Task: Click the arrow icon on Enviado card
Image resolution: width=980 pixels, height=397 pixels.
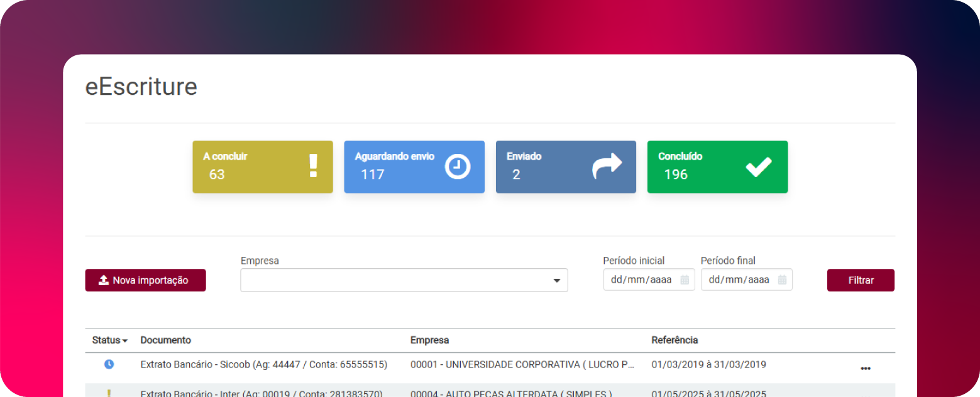Action: [x=607, y=166]
